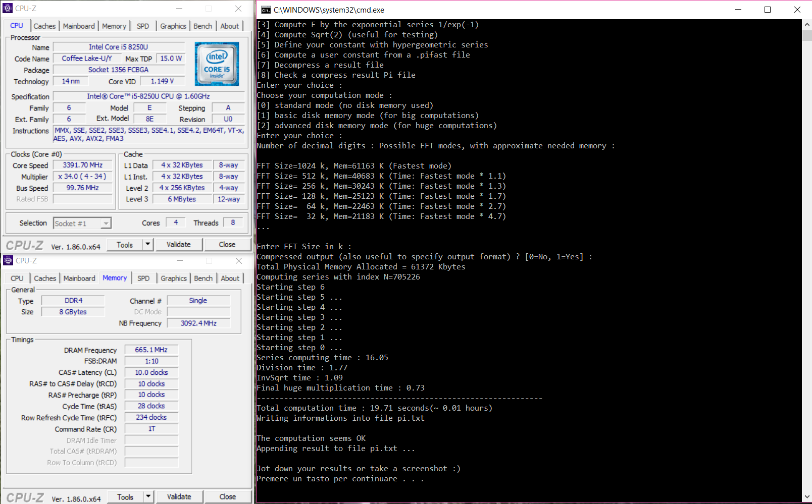Open Caches tab in bottom CPU-Z window
This screenshot has width=812, height=504.
click(x=45, y=278)
